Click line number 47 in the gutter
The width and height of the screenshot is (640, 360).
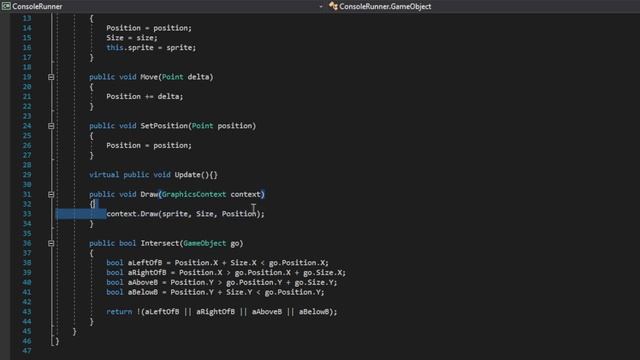27,351
